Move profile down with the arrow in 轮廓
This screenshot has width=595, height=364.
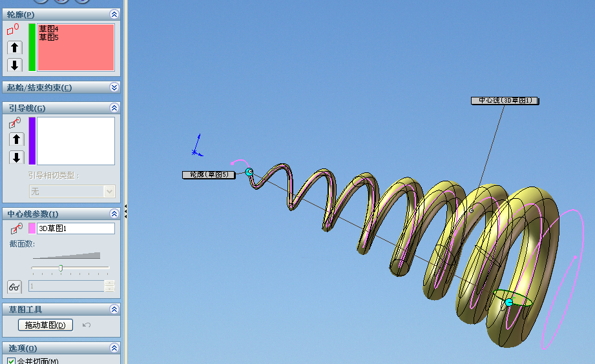[15, 65]
